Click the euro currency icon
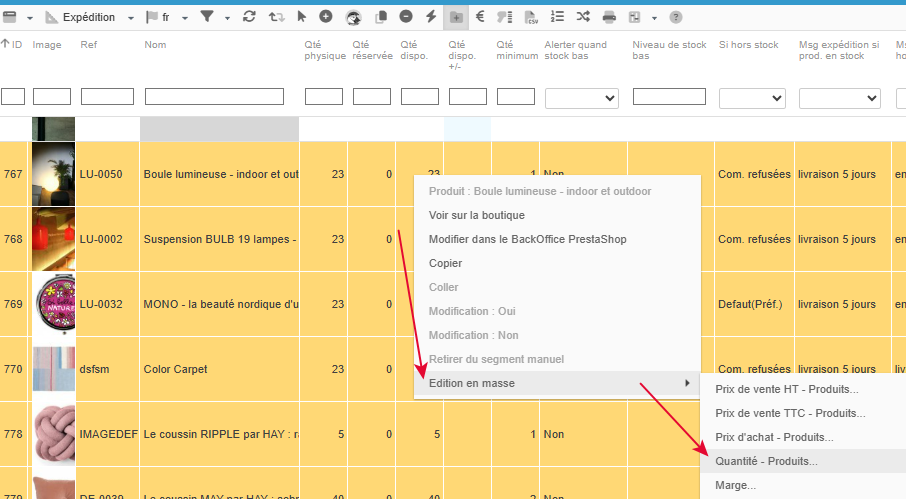 (480, 17)
